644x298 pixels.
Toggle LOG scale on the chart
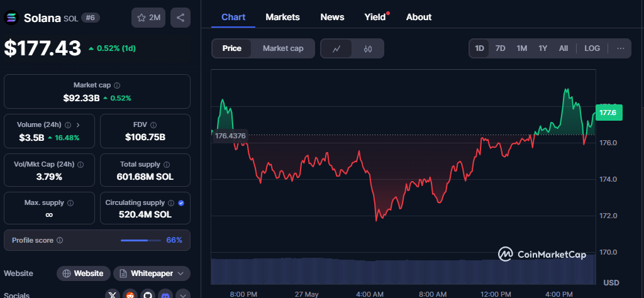click(592, 48)
